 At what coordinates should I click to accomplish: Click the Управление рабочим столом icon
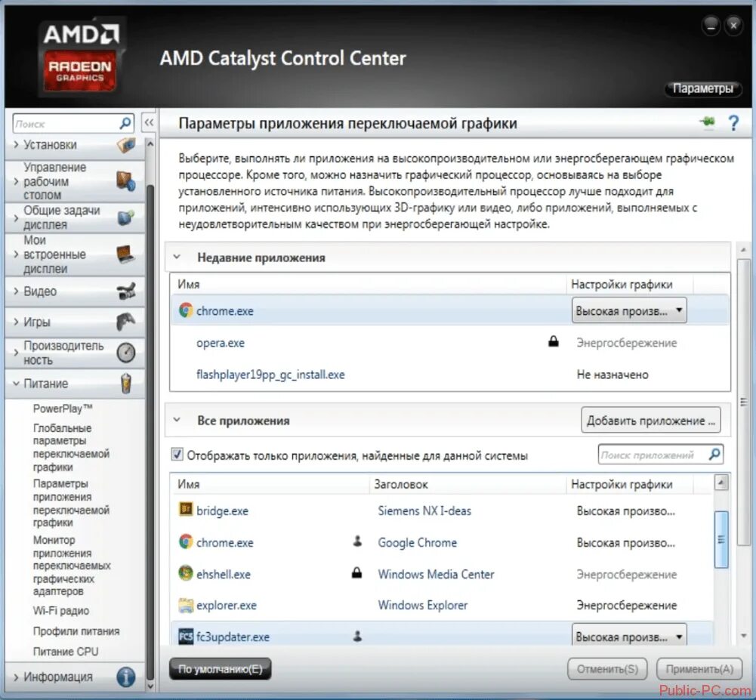click(125, 181)
